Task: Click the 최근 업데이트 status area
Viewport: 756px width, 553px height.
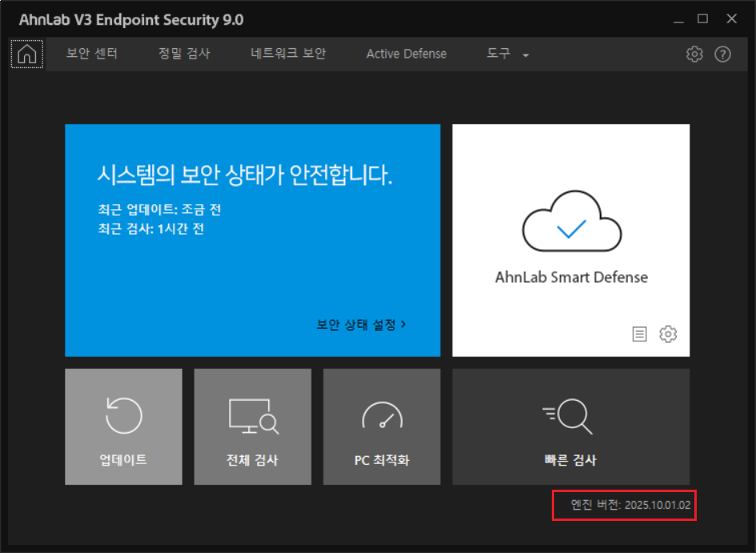Action: [x=159, y=209]
